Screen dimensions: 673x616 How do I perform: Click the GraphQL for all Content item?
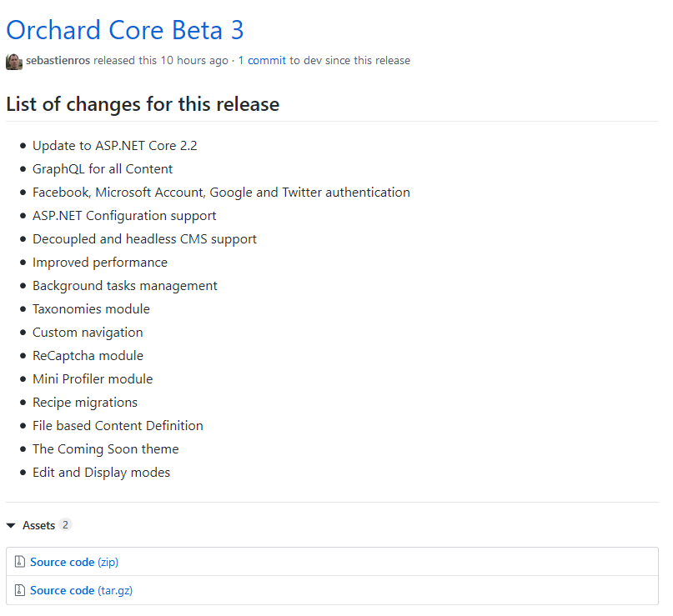click(x=103, y=169)
